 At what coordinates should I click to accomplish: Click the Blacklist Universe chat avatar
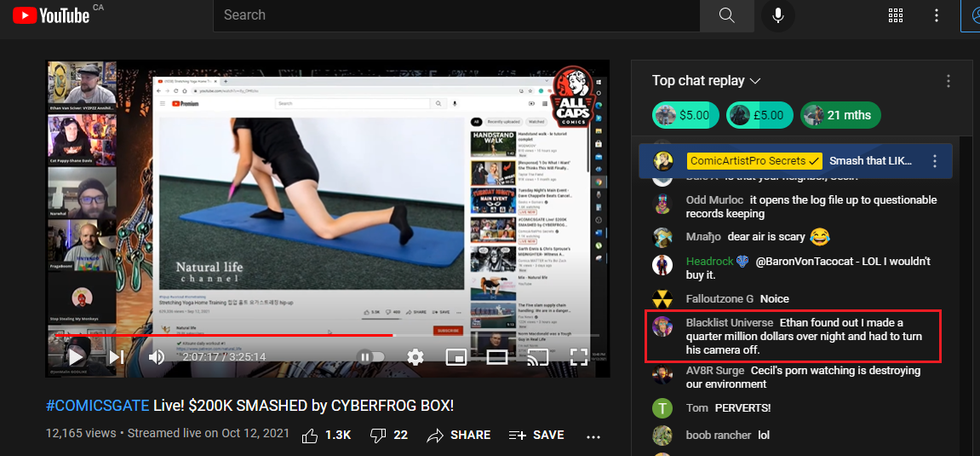tap(662, 326)
